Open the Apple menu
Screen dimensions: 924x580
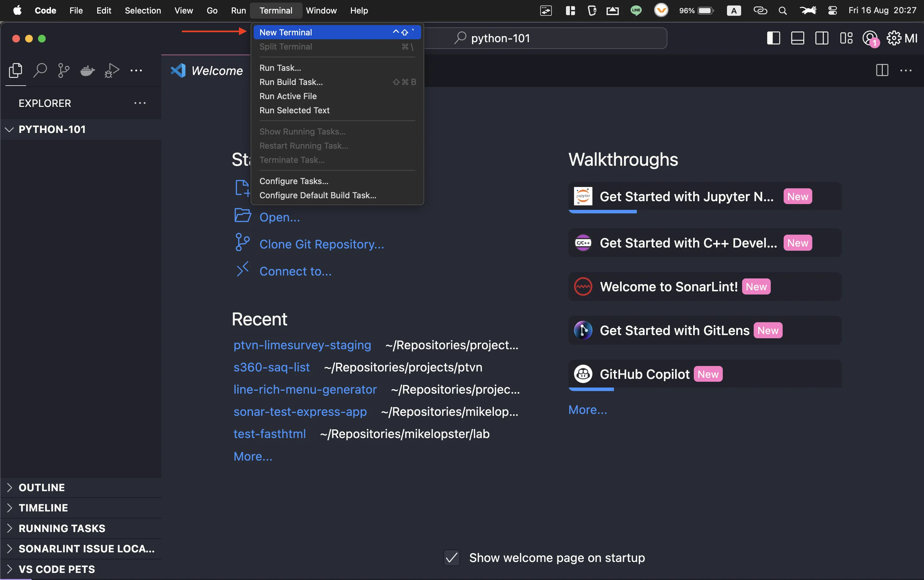click(17, 10)
